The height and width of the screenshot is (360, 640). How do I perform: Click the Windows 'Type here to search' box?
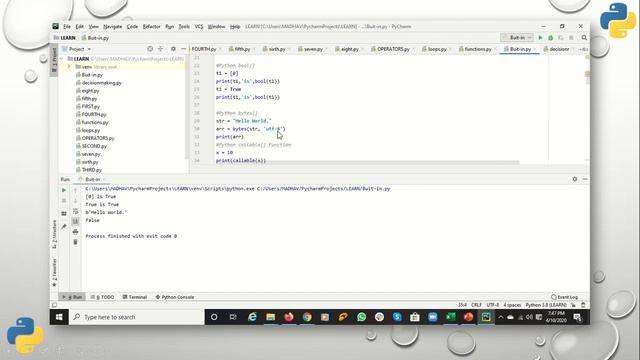click(x=137, y=317)
